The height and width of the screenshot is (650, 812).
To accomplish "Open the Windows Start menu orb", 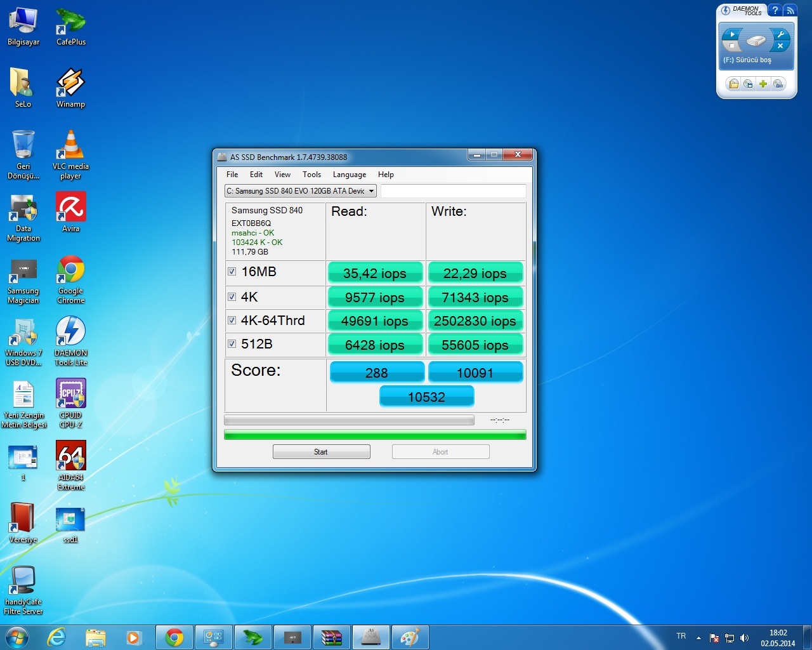I will [x=17, y=637].
